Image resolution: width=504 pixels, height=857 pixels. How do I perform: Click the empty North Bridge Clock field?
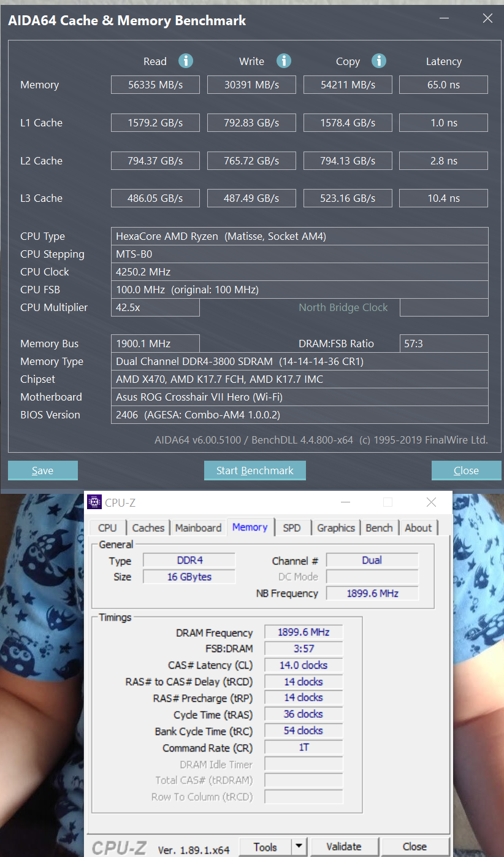point(444,307)
